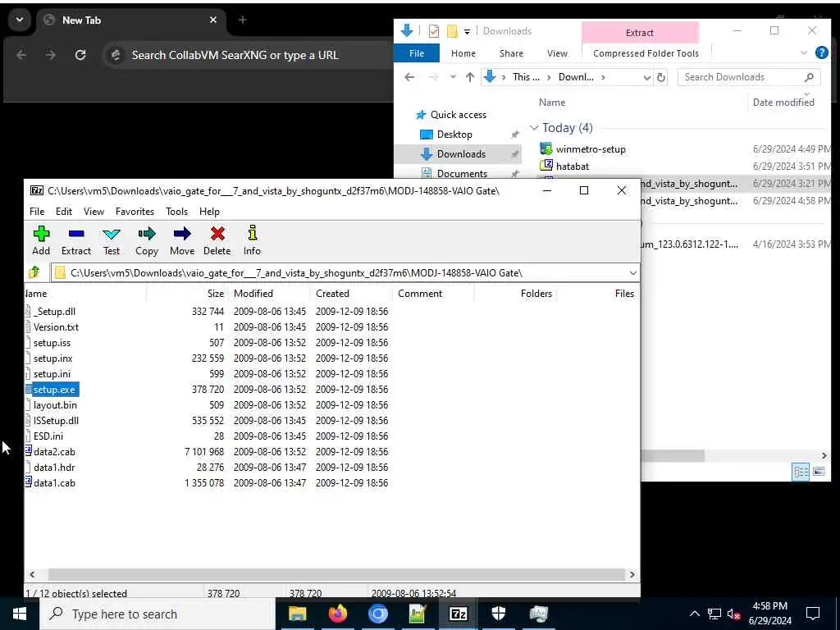The width and height of the screenshot is (840, 630).
Task: Open Windows Security shield in taskbar
Action: [x=498, y=614]
